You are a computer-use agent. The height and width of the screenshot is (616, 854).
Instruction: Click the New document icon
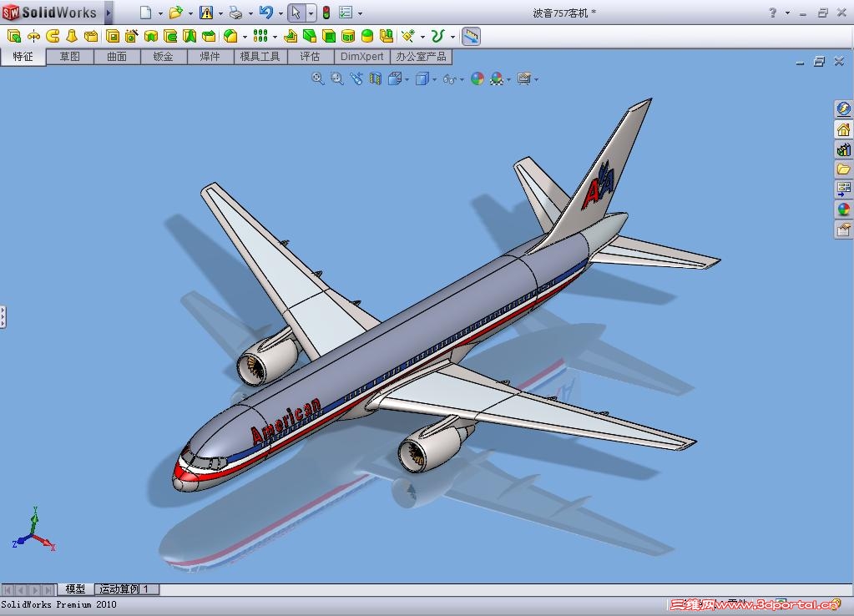pos(145,13)
